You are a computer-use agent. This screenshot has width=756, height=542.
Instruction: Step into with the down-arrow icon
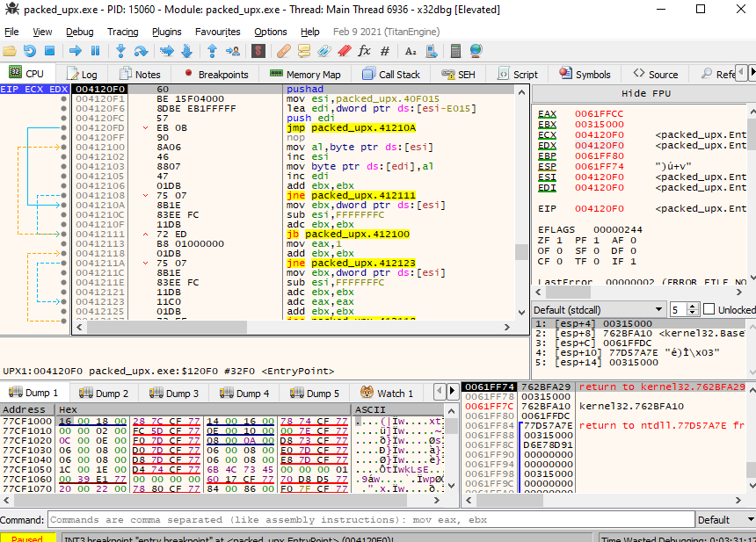tap(120, 51)
